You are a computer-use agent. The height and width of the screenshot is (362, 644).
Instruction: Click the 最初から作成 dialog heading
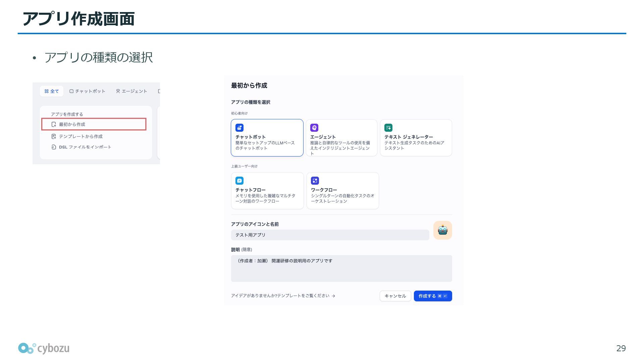tap(249, 85)
